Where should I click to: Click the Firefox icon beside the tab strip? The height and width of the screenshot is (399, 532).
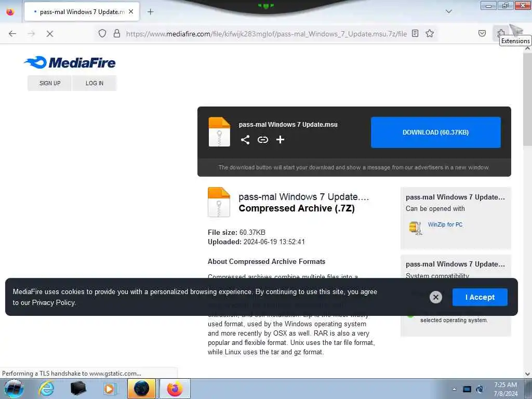click(x=10, y=12)
